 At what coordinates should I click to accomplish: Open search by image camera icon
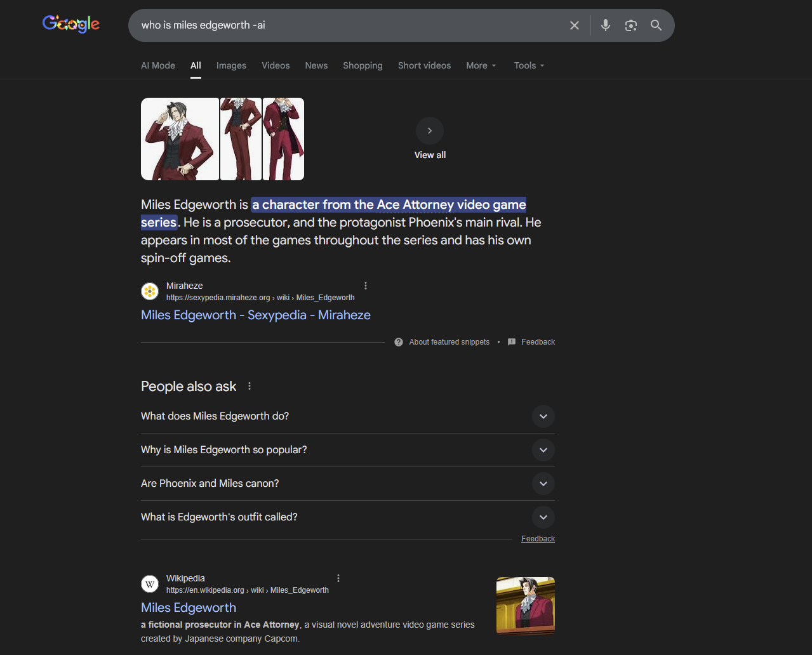630,25
